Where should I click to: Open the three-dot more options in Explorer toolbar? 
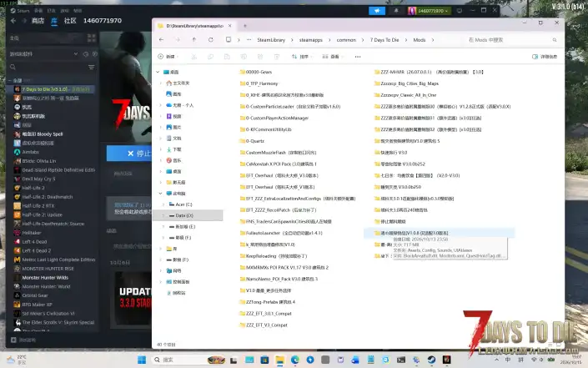point(358,57)
